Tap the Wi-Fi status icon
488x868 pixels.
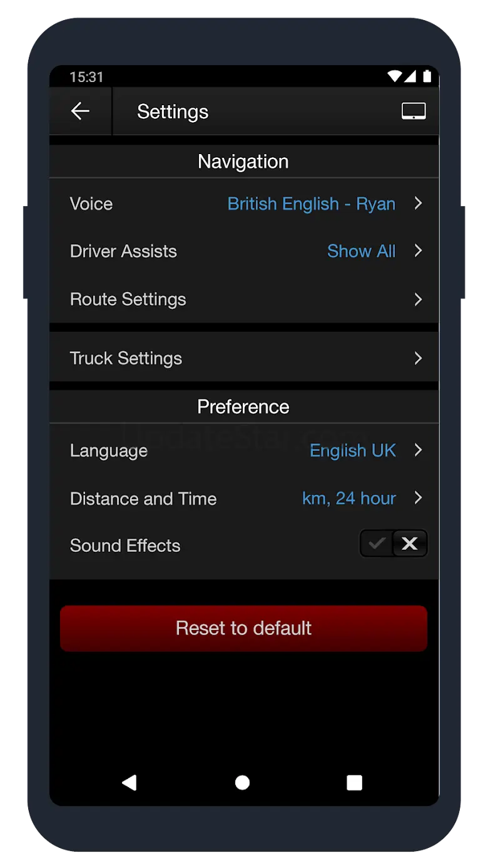394,76
